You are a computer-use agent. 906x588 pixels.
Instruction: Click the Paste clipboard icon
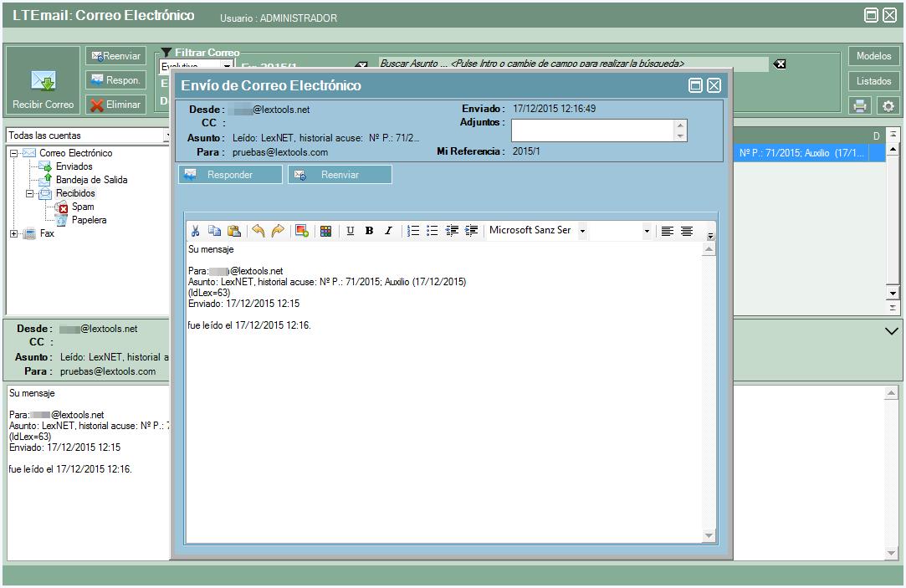pos(234,232)
